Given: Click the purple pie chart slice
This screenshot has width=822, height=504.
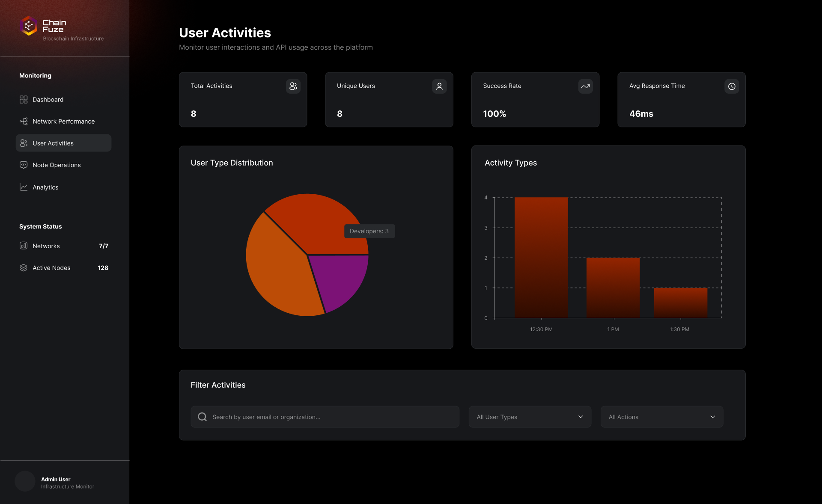Looking at the screenshot, I should point(341,279).
